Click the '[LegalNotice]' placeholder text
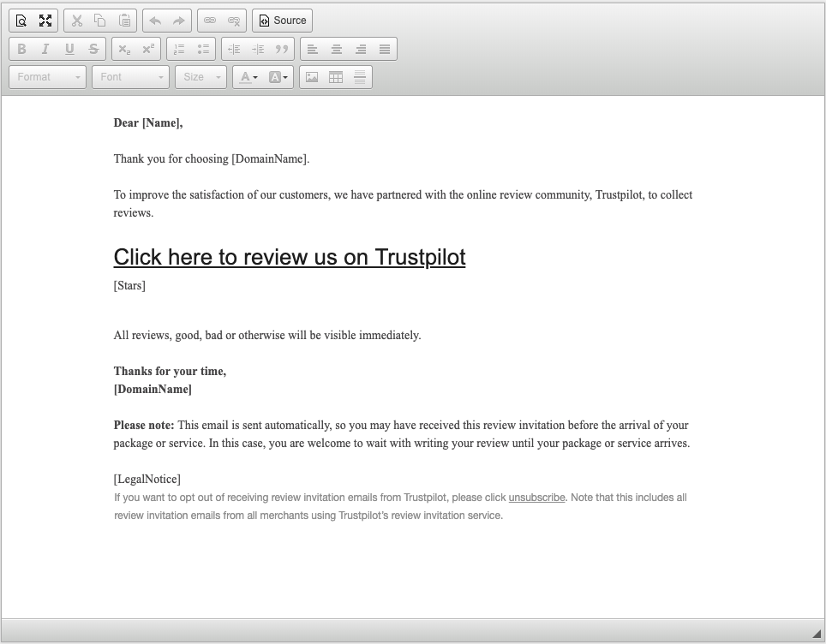Image resolution: width=826 pixels, height=644 pixels. 147,480
